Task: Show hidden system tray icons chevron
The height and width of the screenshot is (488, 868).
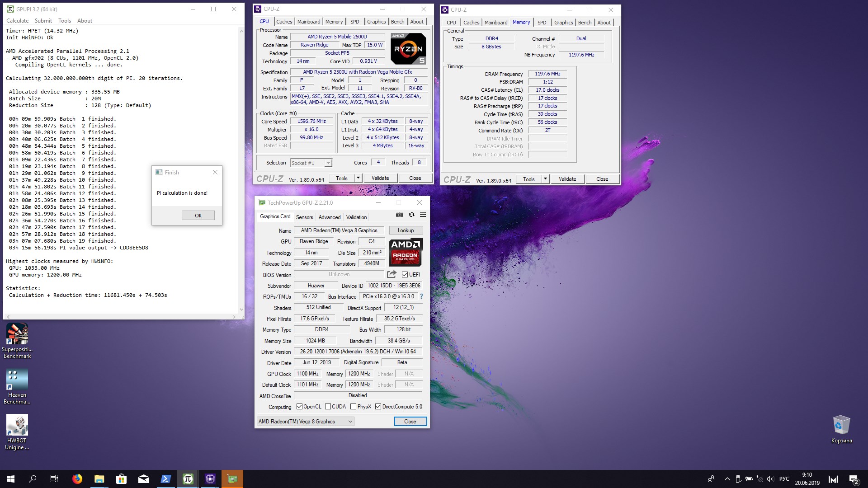Action: (x=727, y=479)
